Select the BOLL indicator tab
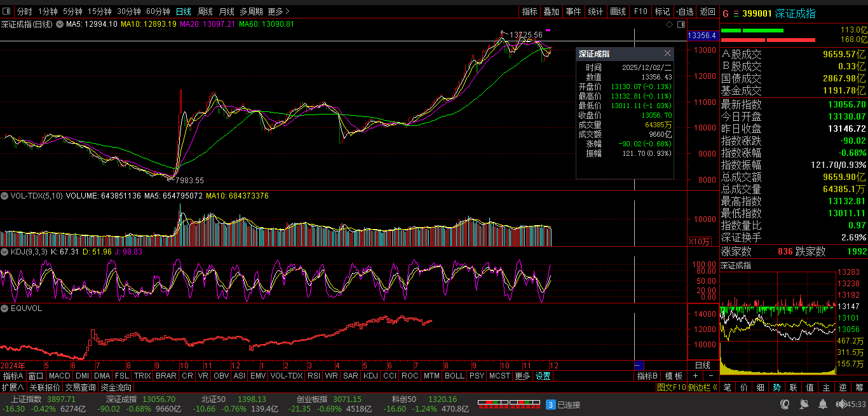This screenshot has width=868, height=416. (454, 376)
